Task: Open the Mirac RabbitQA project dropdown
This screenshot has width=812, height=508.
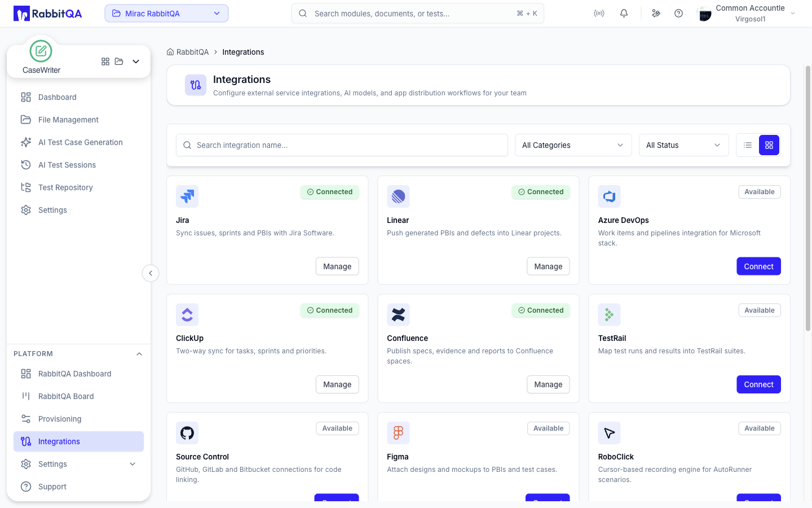Action: (x=166, y=14)
